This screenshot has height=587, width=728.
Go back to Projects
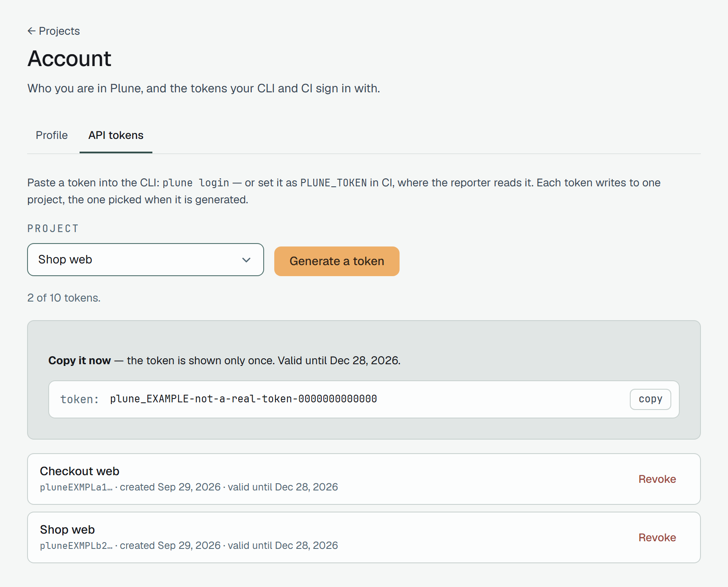point(53,31)
